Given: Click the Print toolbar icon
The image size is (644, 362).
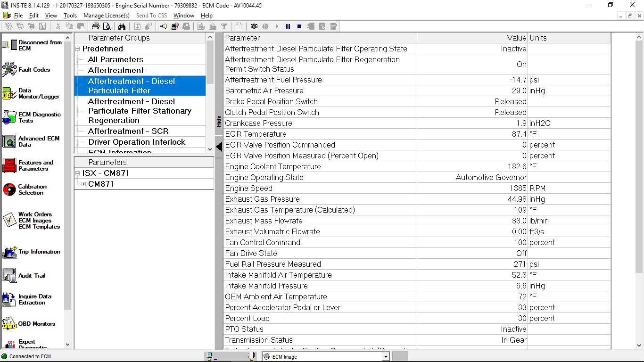Looking at the screenshot, I should [x=96, y=26].
